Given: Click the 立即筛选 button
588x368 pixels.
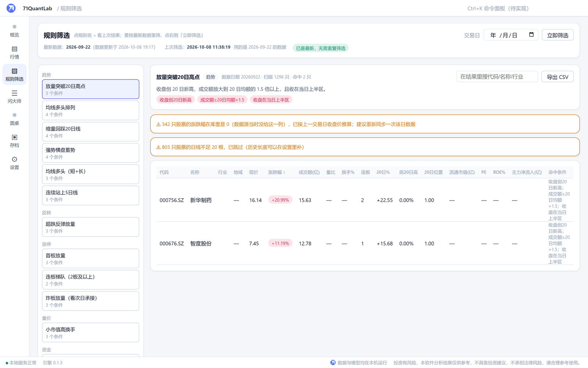Looking at the screenshot, I should point(557,35).
